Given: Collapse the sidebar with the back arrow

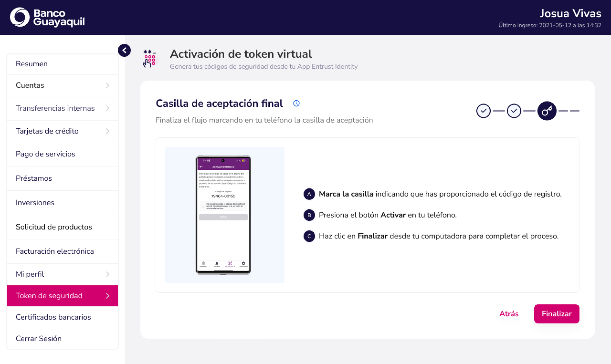Looking at the screenshot, I should point(124,51).
